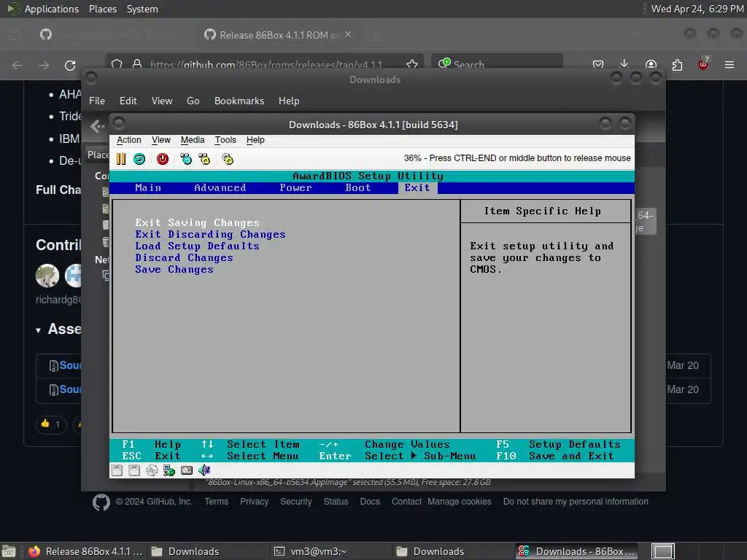Click the F1 Help hint
747x560 pixels.
pos(152,444)
